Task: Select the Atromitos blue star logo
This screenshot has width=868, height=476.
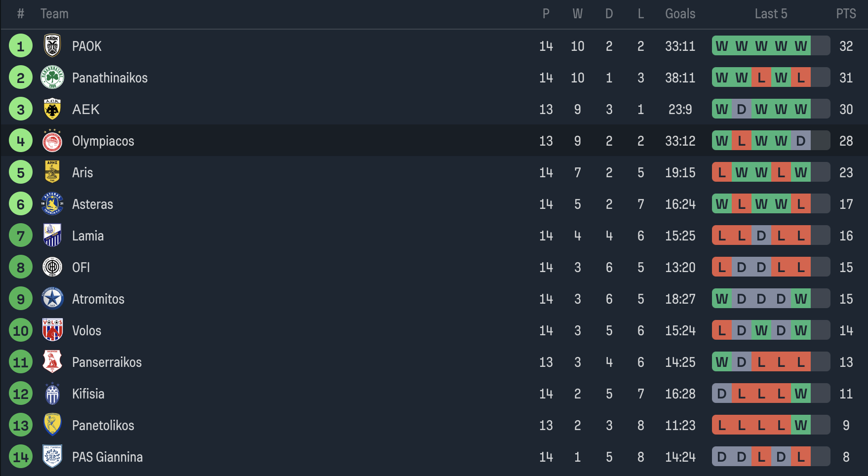Action: point(52,299)
